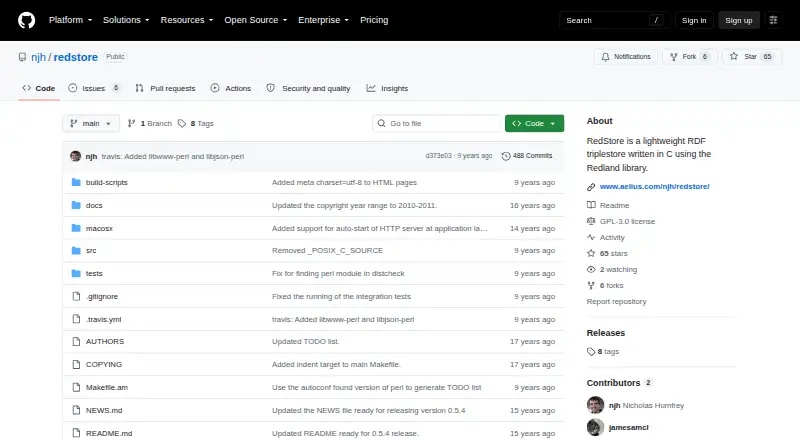Focus the Go to file input

437,124
